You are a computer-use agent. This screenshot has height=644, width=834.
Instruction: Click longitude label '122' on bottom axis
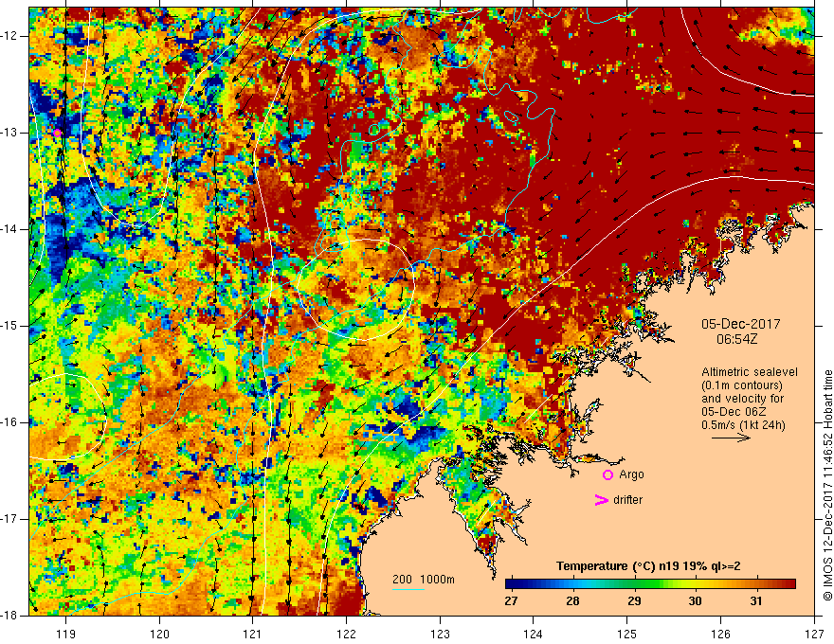tap(346, 634)
